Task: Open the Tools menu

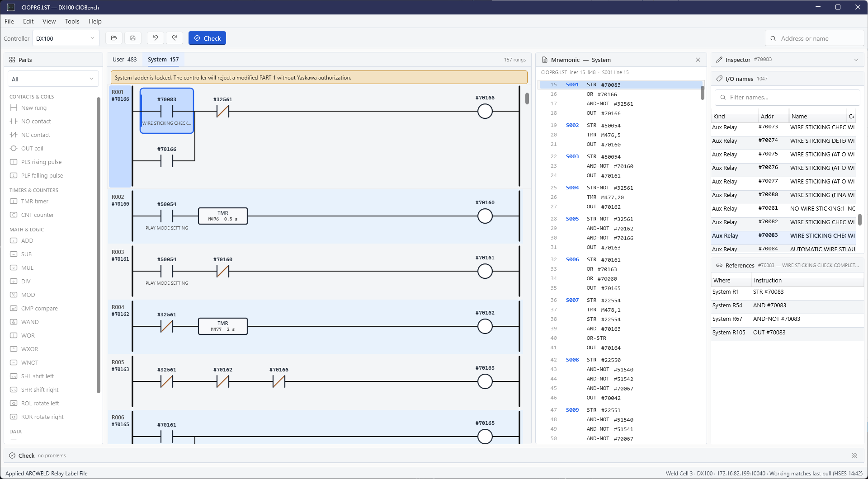Action: click(72, 21)
